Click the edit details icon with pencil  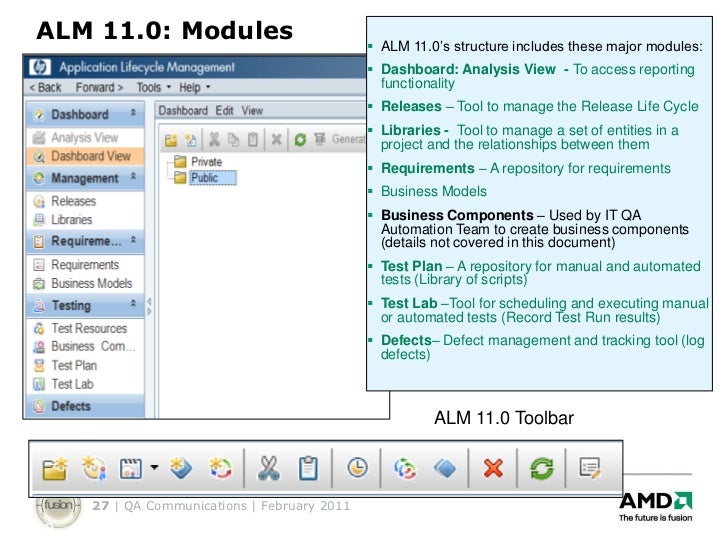590,468
